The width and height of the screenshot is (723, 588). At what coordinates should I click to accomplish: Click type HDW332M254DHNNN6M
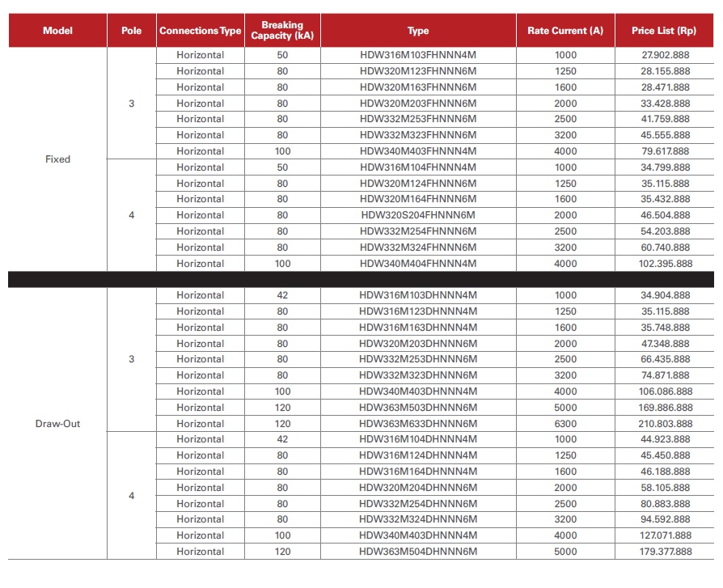pyautogui.click(x=418, y=504)
